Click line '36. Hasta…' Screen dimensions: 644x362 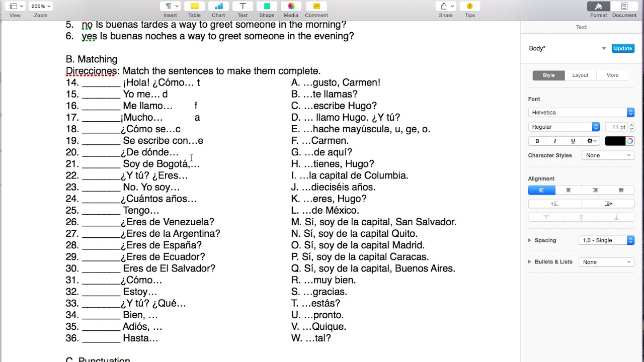click(x=112, y=338)
